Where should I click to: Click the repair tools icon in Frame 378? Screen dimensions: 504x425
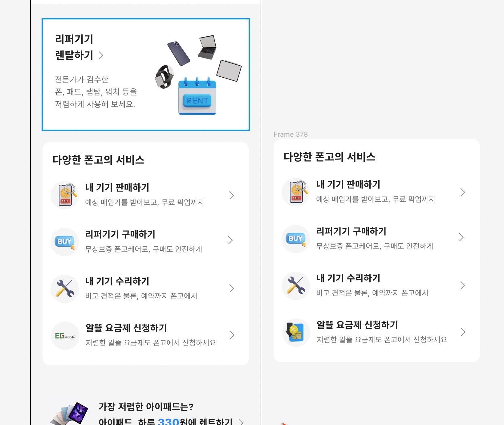point(296,286)
